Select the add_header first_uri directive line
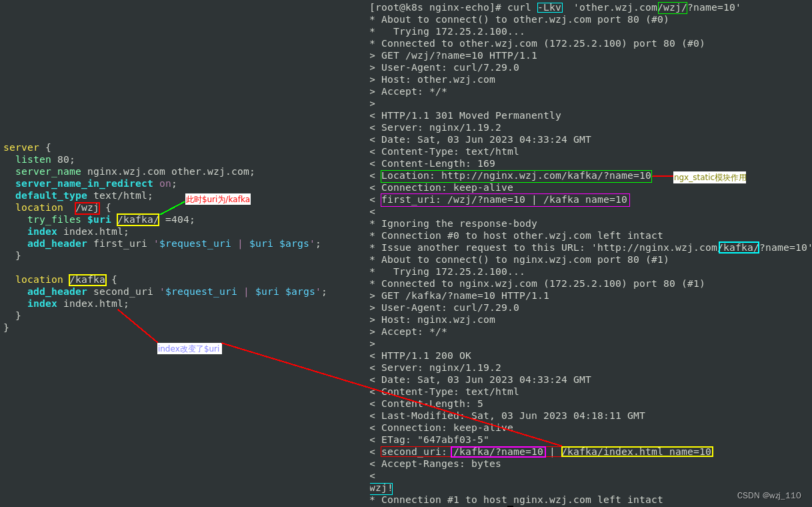Image resolution: width=812 pixels, height=507 pixels. pos(174,243)
